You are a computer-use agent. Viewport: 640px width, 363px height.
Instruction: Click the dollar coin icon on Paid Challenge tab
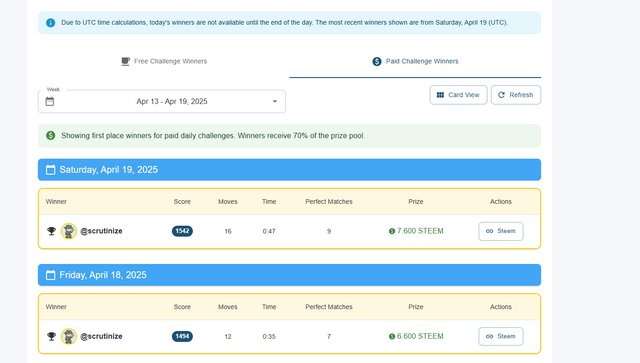pyautogui.click(x=377, y=61)
